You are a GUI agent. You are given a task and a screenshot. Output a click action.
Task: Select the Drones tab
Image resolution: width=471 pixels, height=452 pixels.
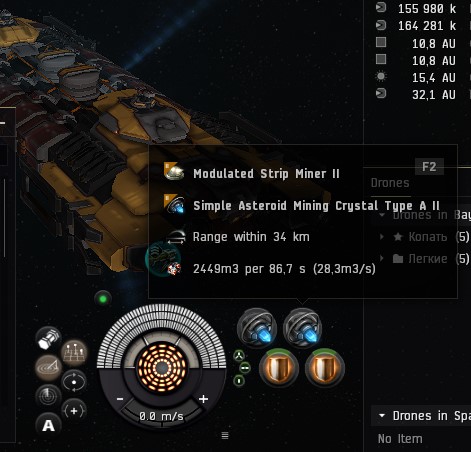[390, 183]
